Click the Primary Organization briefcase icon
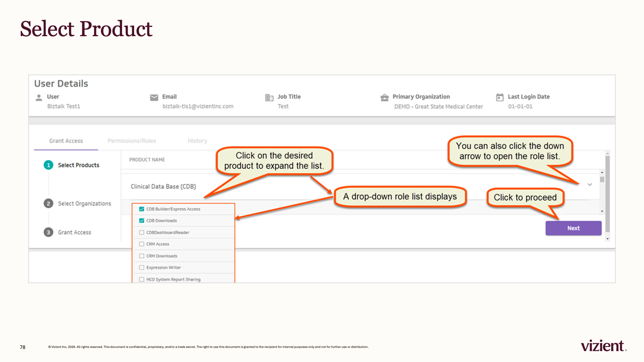The height and width of the screenshot is (362, 644). tap(384, 98)
